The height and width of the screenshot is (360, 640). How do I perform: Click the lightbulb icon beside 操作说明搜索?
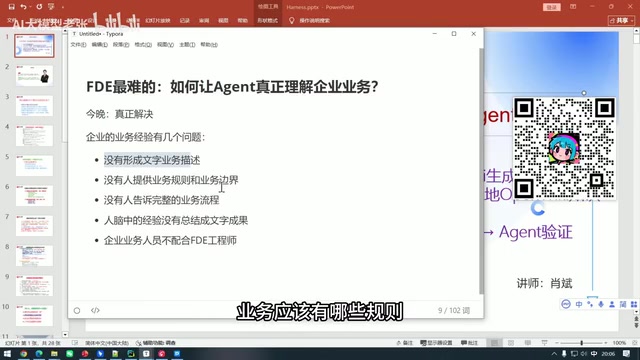point(291,20)
